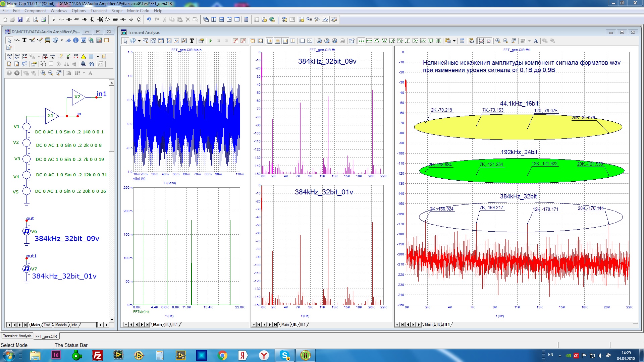The height and width of the screenshot is (362, 644).
Task: Toggle the vertical grid lines button
Action: 270,41
